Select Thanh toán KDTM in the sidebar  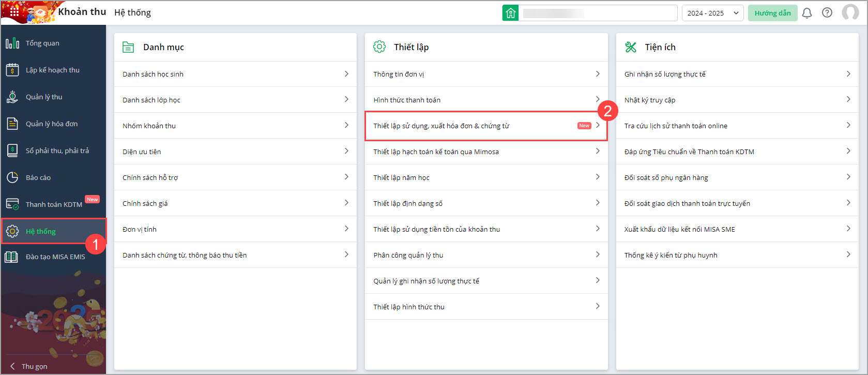(54, 204)
